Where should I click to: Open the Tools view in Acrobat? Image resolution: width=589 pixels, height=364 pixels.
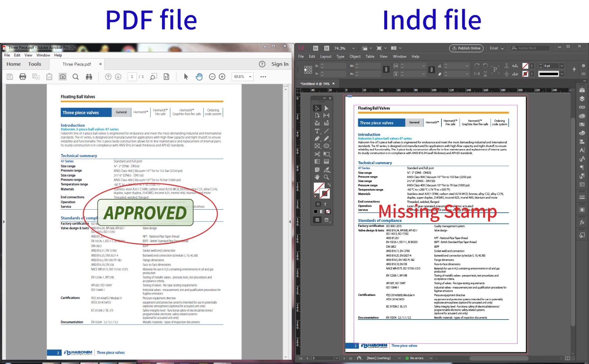tap(35, 64)
